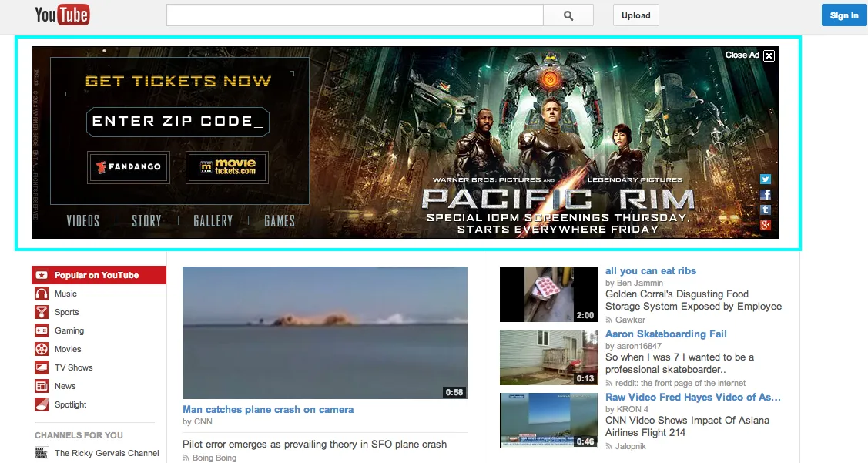
Task: Open Aaron Skateboarding Fail title
Action: point(666,334)
